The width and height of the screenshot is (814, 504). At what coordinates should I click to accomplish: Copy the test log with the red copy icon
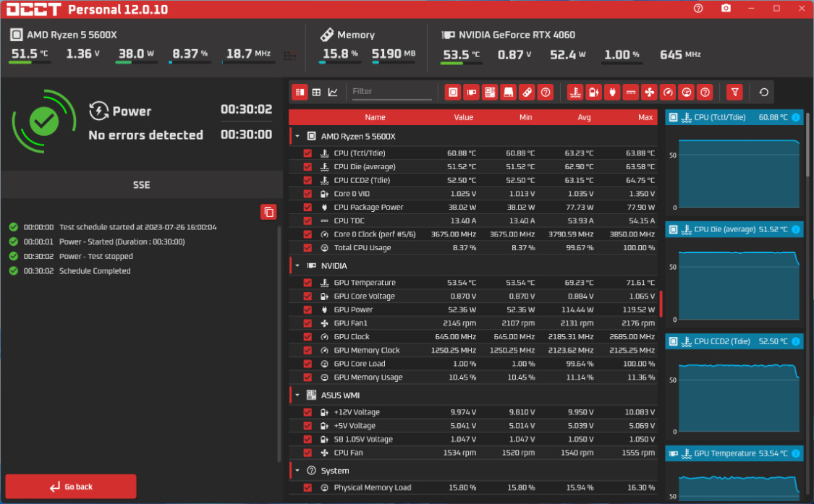click(268, 212)
